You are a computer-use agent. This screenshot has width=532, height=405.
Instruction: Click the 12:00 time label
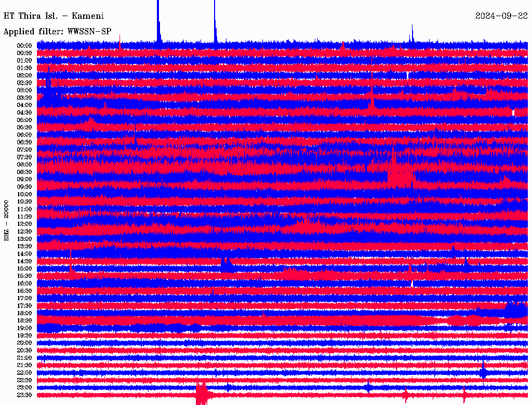[x=24, y=224]
